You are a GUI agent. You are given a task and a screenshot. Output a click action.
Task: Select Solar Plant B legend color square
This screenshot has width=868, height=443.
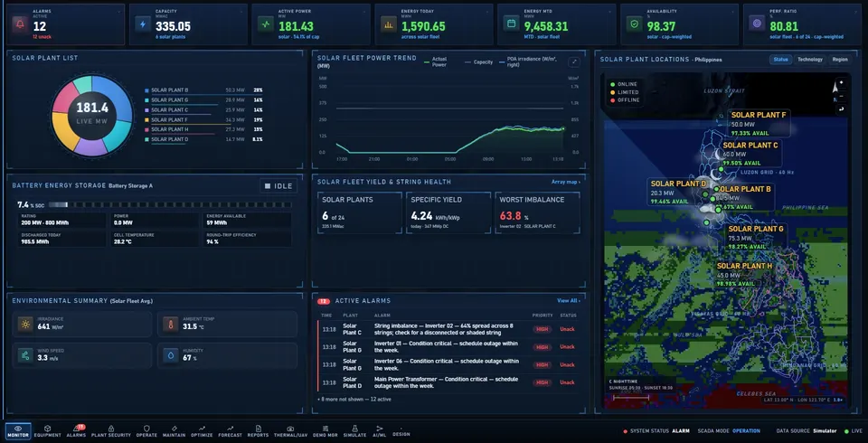tap(146, 90)
